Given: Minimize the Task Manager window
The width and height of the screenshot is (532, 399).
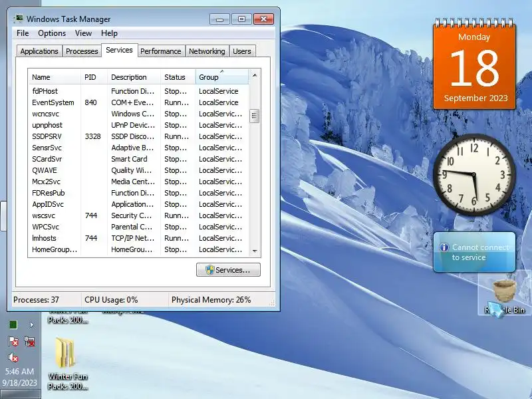Looking at the screenshot, I should pos(220,19).
